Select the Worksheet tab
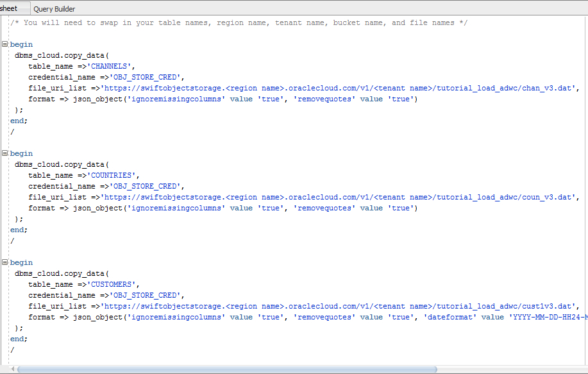The height and width of the screenshot is (374, 588). (x=14, y=8)
